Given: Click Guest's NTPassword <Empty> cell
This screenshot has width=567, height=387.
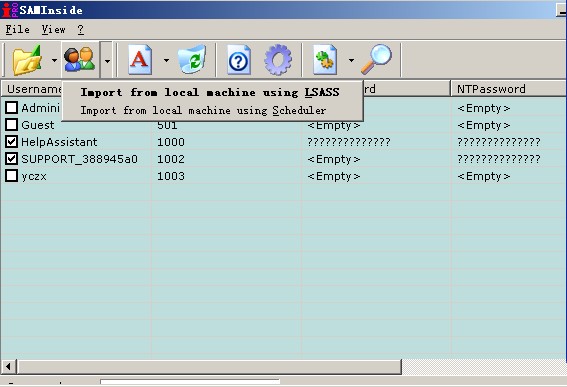Looking at the screenshot, I should click(483, 125).
